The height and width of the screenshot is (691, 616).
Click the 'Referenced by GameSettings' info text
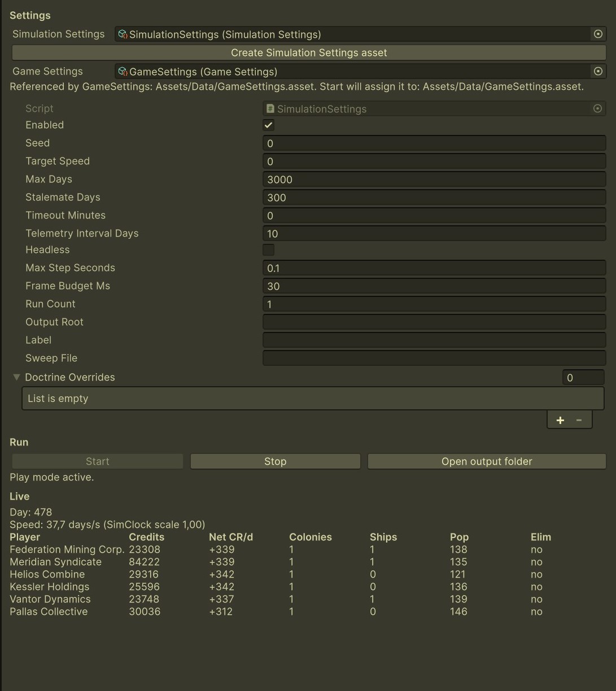click(296, 87)
